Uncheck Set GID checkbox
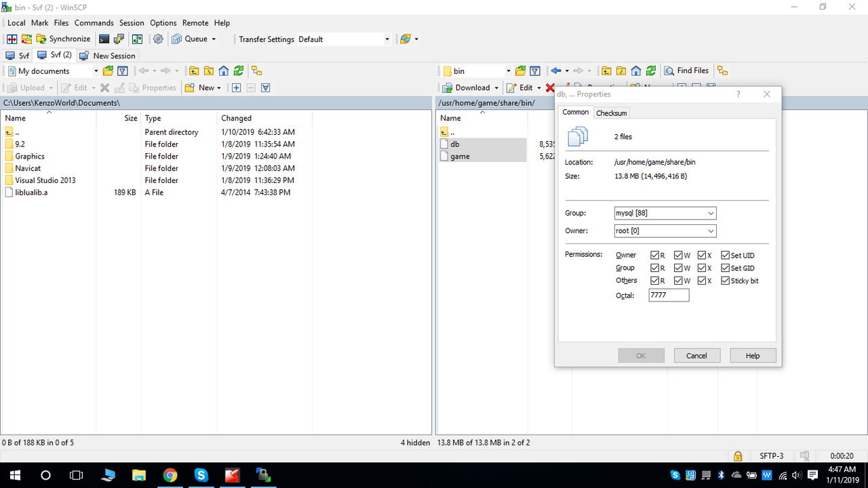 (x=726, y=268)
